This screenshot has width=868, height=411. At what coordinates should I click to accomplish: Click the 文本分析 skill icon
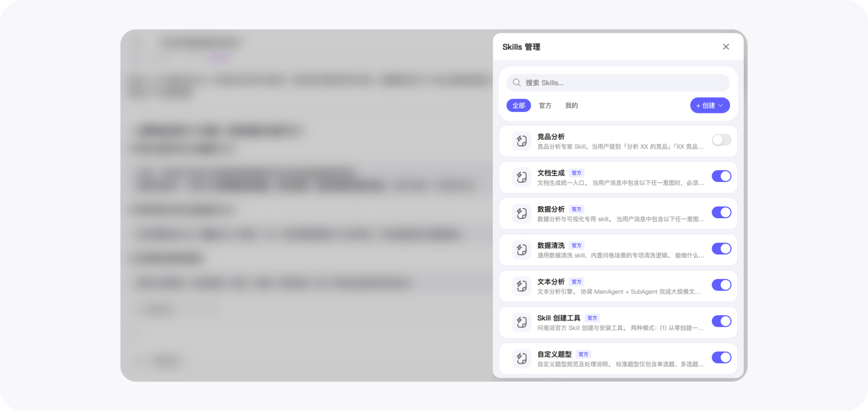tap(522, 286)
